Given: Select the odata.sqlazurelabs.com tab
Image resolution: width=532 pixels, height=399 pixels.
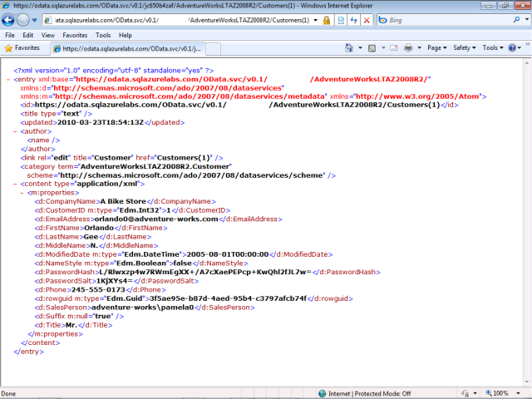Looking at the screenshot, I should pos(128,48).
